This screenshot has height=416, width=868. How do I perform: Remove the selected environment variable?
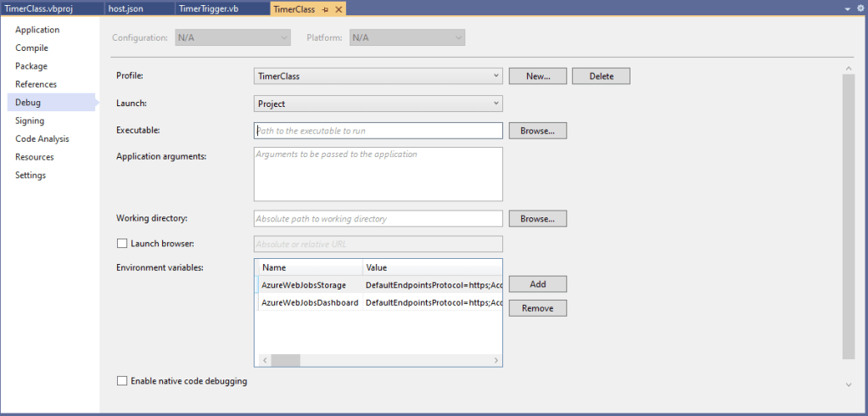pos(537,308)
